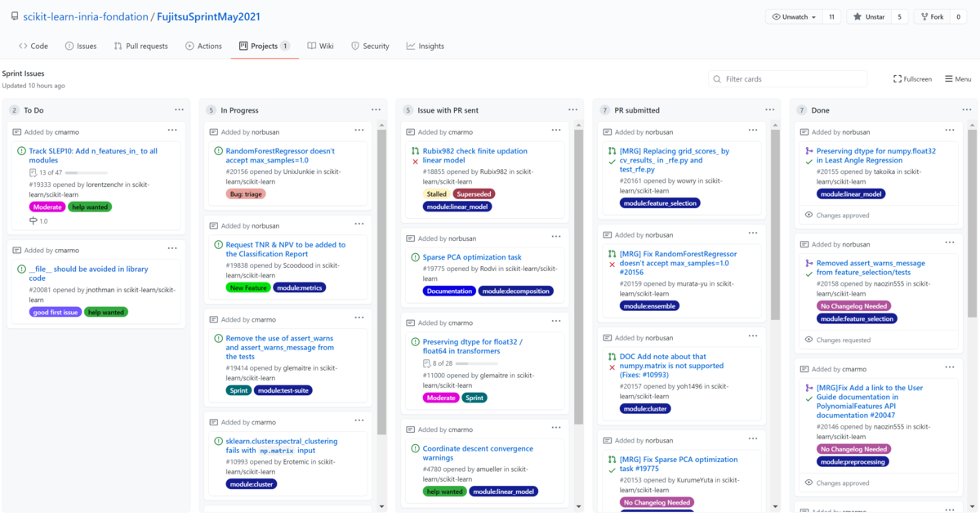This screenshot has height=516, width=980.
Task: Open 'Coordinate descent convergence warnings' issue
Action: pyautogui.click(x=478, y=453)
